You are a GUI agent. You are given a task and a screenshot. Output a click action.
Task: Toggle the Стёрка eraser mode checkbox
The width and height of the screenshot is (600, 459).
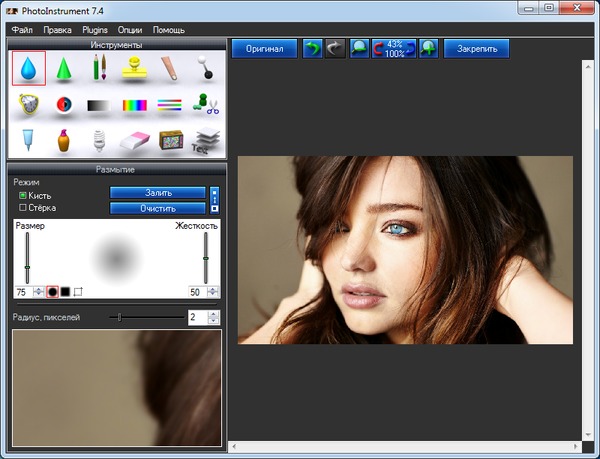pyautogui.click(x=23, y=208)
